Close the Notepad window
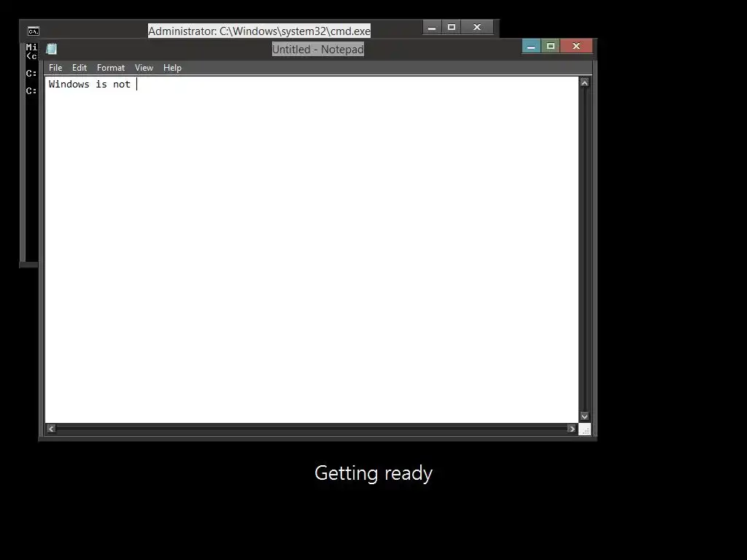 [x=576, y=46]
